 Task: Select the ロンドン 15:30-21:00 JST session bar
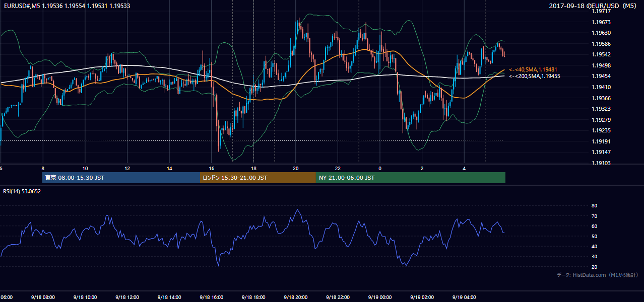pyautogui.click(x=257, y=178)
